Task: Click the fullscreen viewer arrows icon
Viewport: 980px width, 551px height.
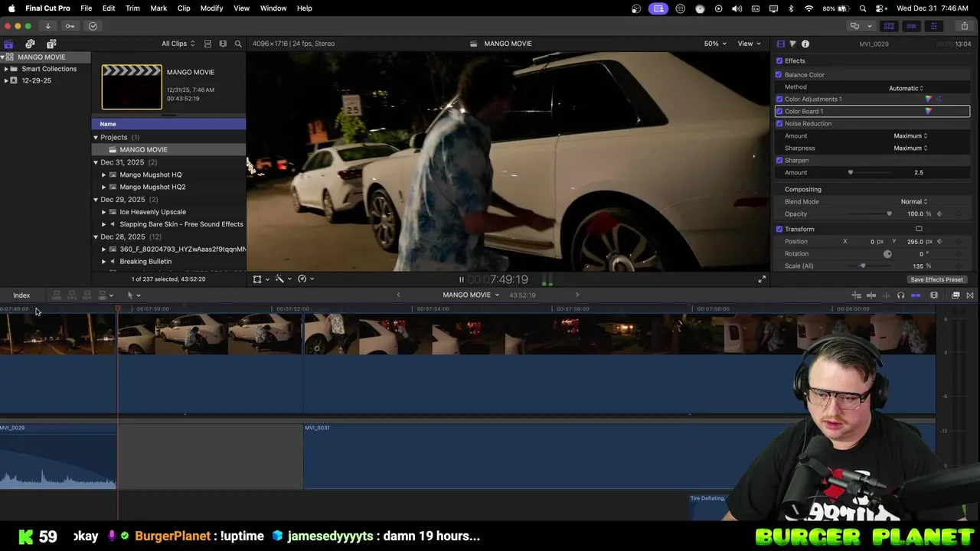Action: (x=762, y=279)
